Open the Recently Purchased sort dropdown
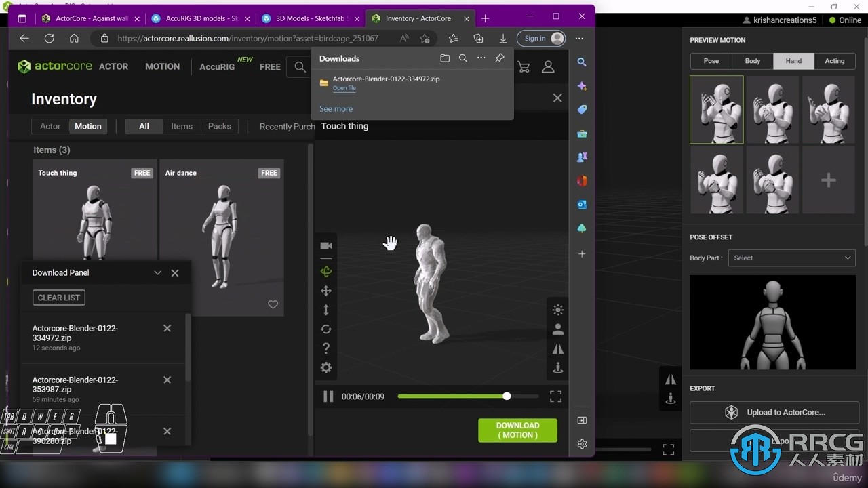 (287, 127)
